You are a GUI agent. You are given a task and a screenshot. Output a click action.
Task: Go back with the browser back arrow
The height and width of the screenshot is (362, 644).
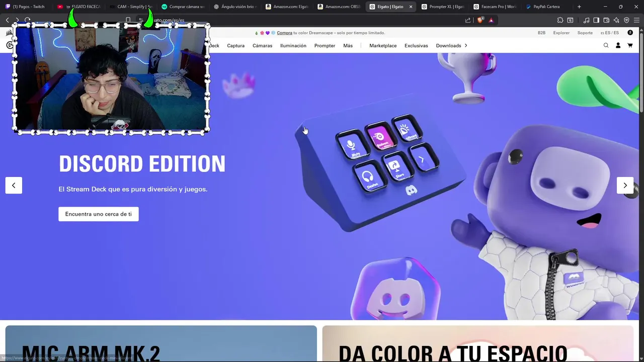click(x=7, y=20)
